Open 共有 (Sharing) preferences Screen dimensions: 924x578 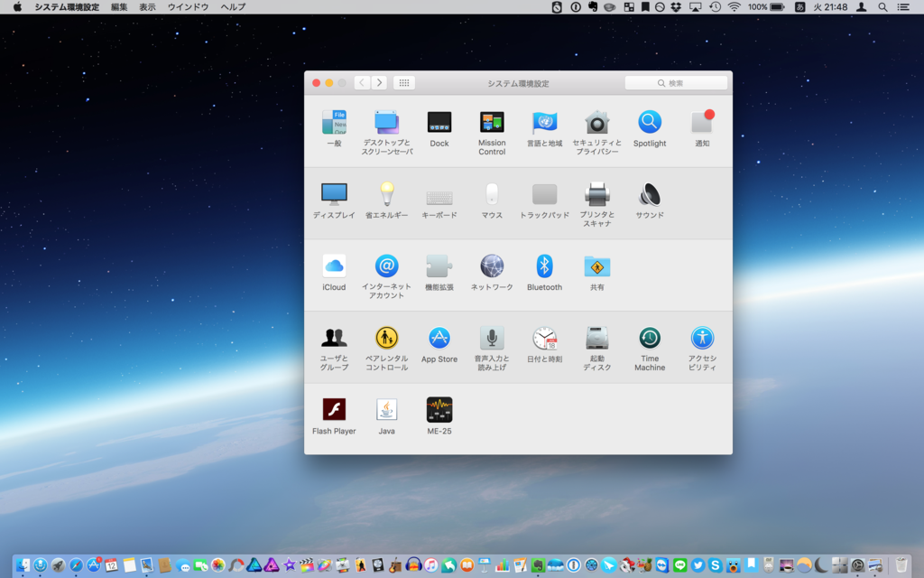coord(597,273)
